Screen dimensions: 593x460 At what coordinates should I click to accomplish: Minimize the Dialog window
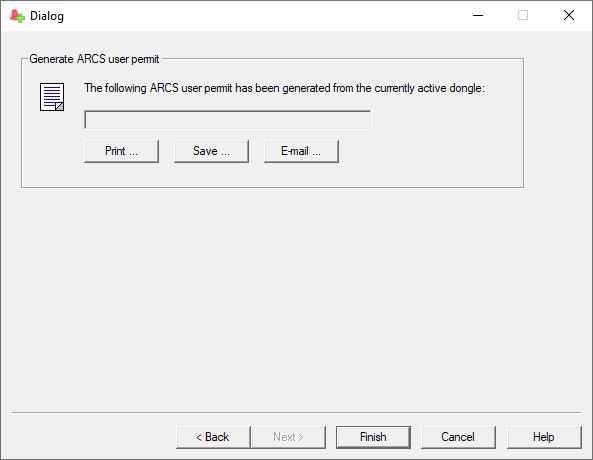click(478, 16)
